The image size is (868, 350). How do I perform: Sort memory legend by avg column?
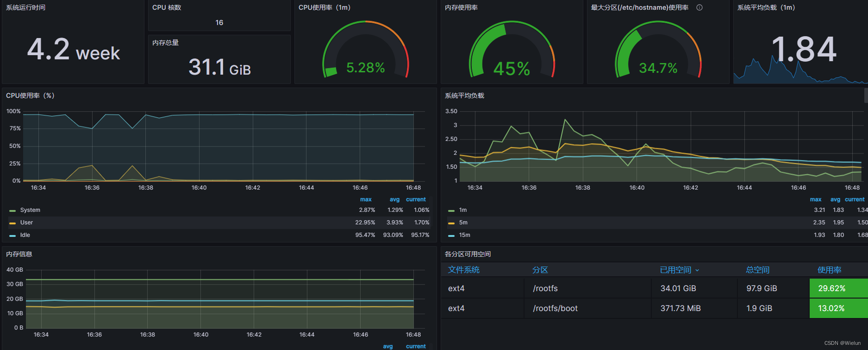click(x=388, y=346)
